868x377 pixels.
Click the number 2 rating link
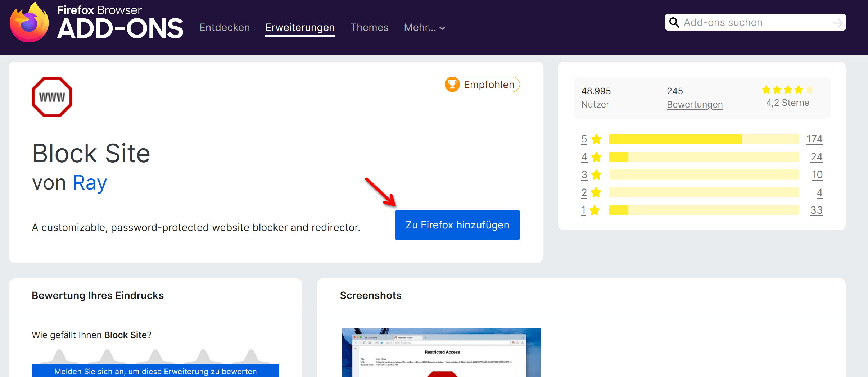coord(584,192)
